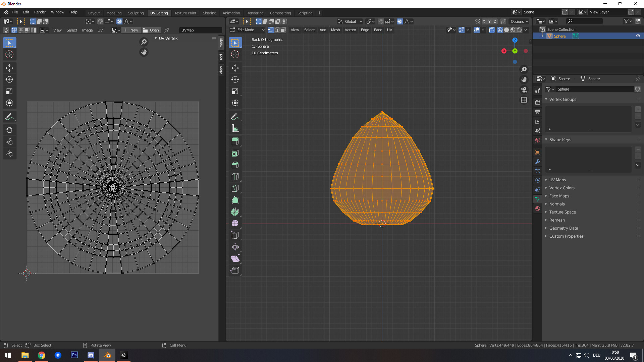Select the Inset Faces tool
This screenshot has width=644, height=362.
(235, 153)
